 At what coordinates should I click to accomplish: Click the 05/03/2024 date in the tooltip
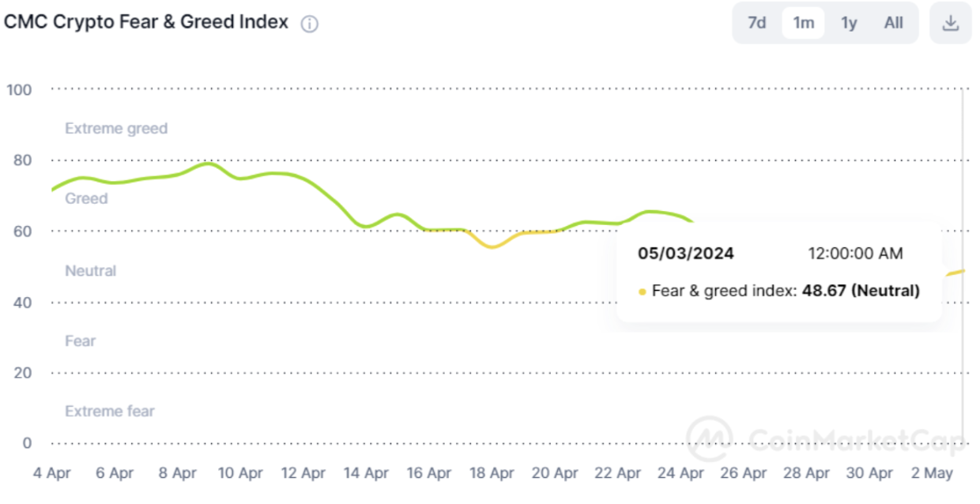[x=686, y=254]
